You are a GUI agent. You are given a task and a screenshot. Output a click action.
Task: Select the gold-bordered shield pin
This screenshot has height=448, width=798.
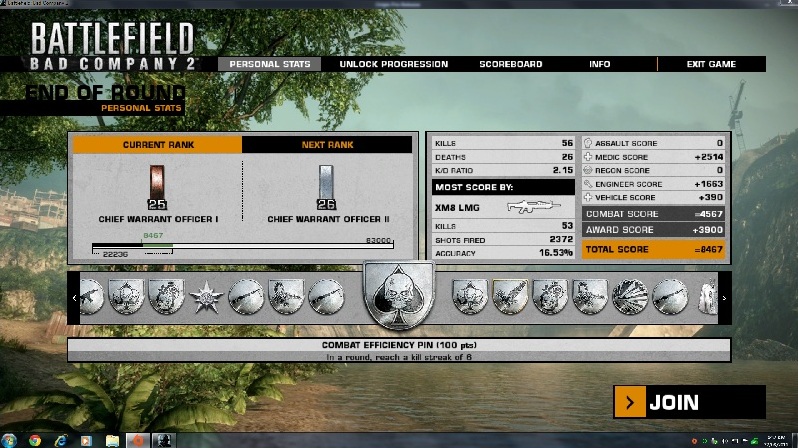pos(510,297)
